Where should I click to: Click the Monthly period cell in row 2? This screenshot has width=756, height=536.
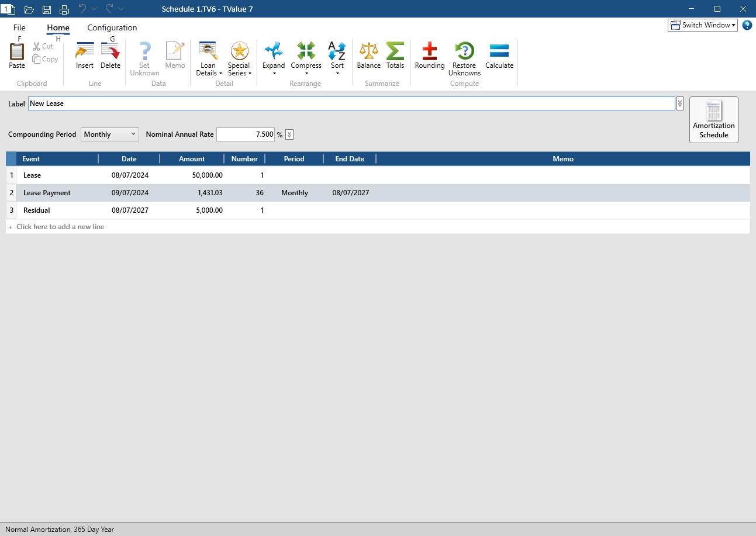295,193
